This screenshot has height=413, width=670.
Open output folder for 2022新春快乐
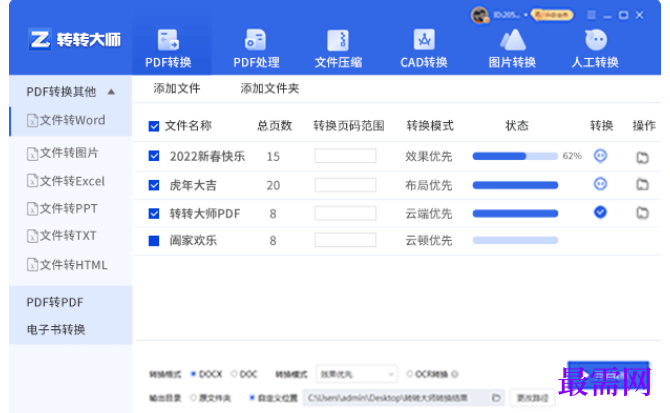pyautogui.click(x=642, y=157)
